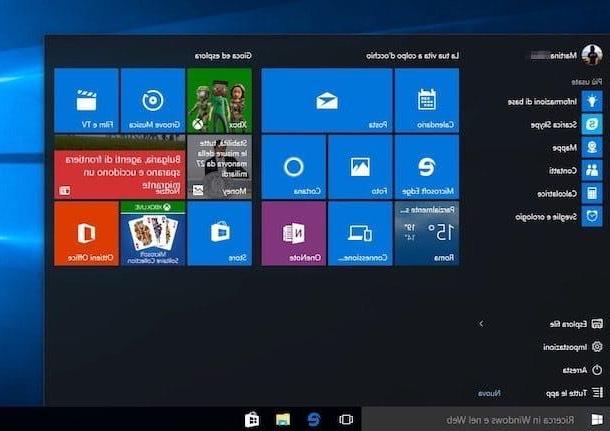Image resolution: width=610 pixels, height=431 pixels.
Task: Open the Contatti app entry
Action: (x=575, y=170)
